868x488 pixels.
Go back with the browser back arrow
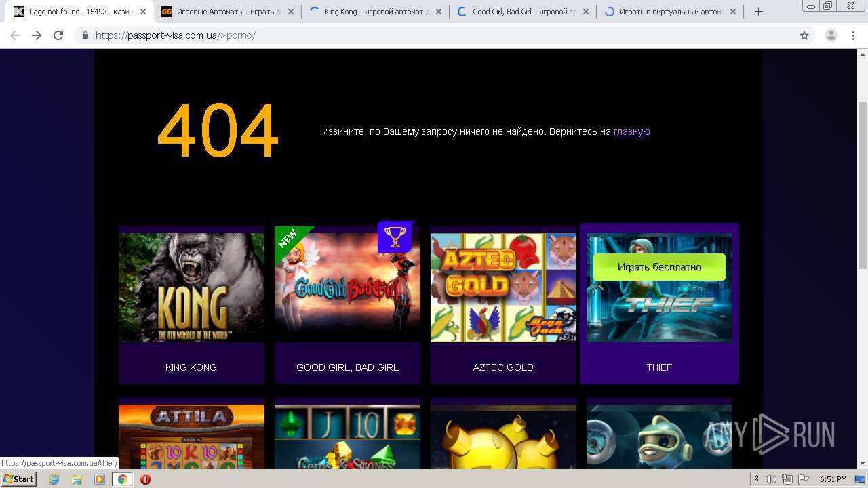15,35
